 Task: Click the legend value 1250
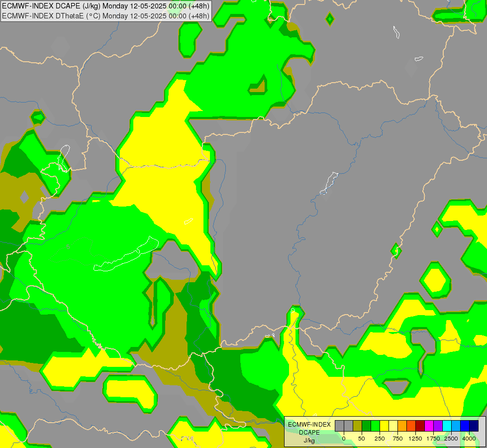click(x=415, y=439)
